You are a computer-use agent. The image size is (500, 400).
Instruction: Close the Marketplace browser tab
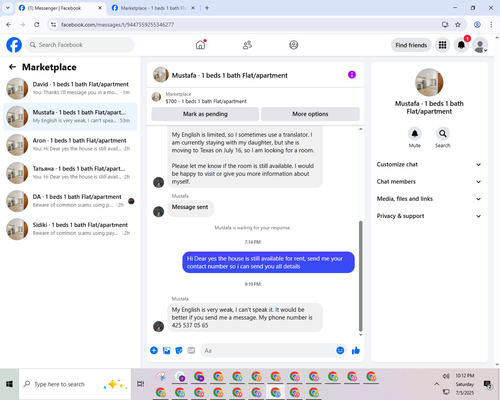pos(193,8)
